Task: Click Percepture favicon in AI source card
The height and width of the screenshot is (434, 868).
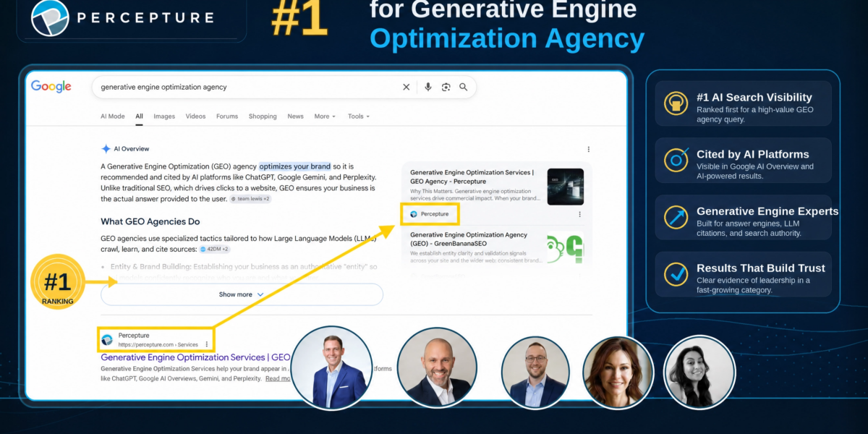Action: tap(414, 214)
